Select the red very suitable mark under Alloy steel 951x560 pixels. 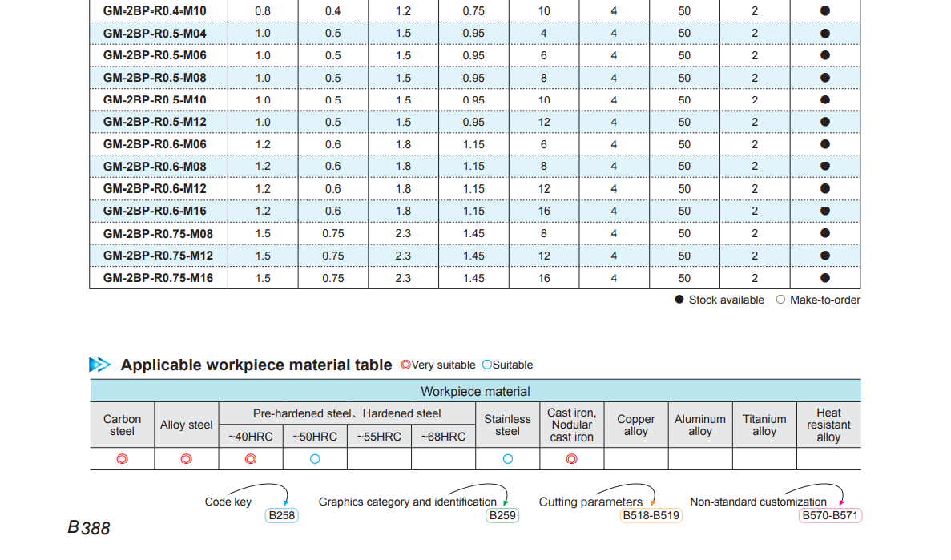[x=186, y=459]
